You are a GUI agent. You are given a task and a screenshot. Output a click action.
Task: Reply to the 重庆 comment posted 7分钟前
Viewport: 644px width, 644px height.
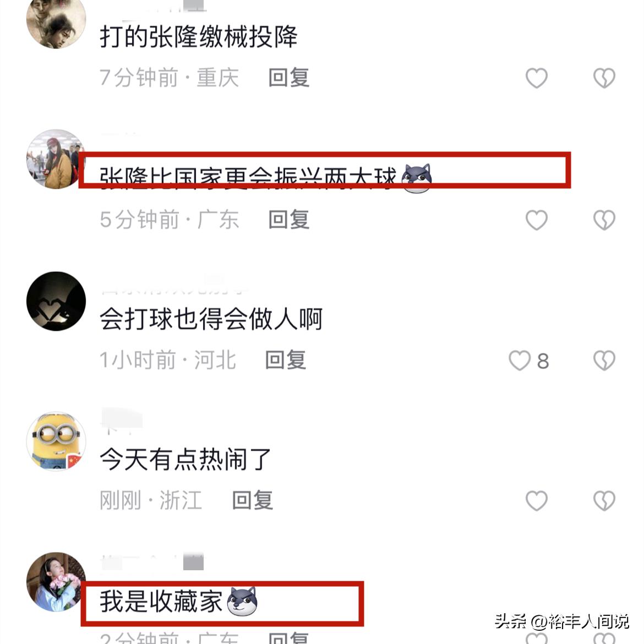coord(289,78)
